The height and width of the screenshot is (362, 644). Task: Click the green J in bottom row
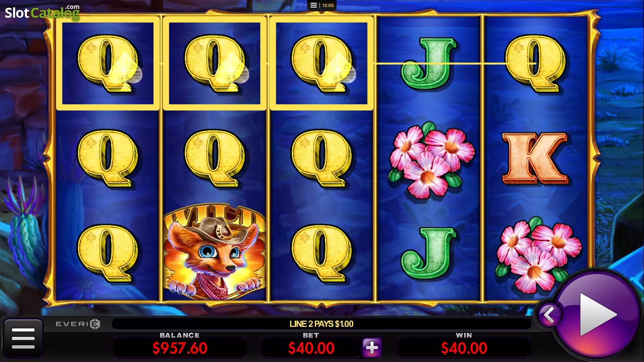click(429, 253)
